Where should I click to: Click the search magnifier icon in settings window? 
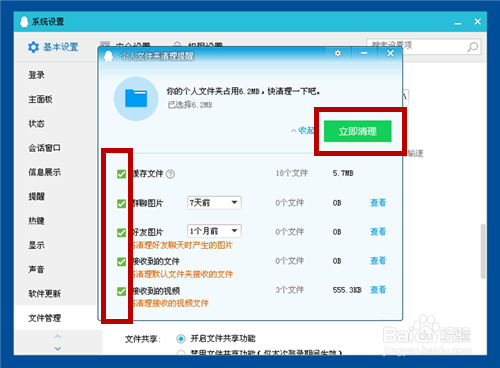[x=472, y=47]
